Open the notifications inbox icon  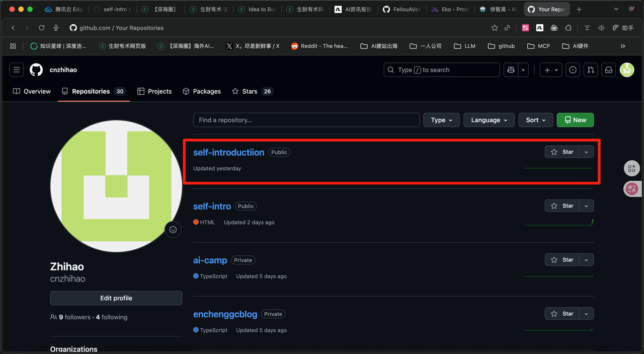point(609,70)
